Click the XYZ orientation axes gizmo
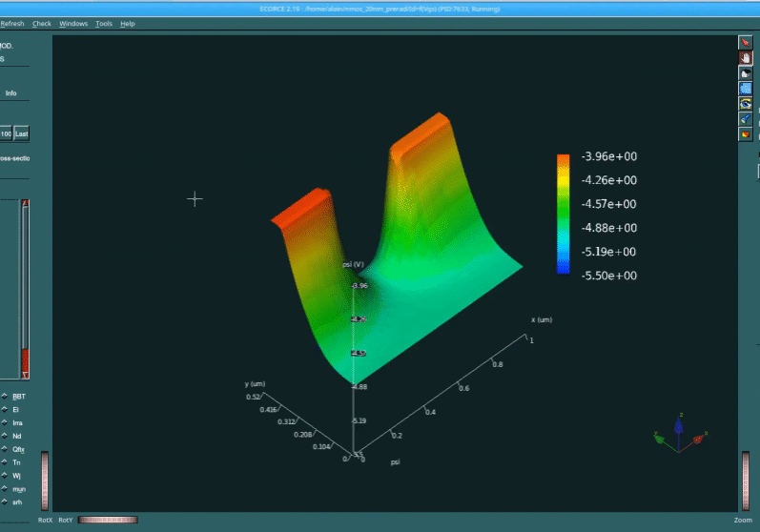 (679, 431)
